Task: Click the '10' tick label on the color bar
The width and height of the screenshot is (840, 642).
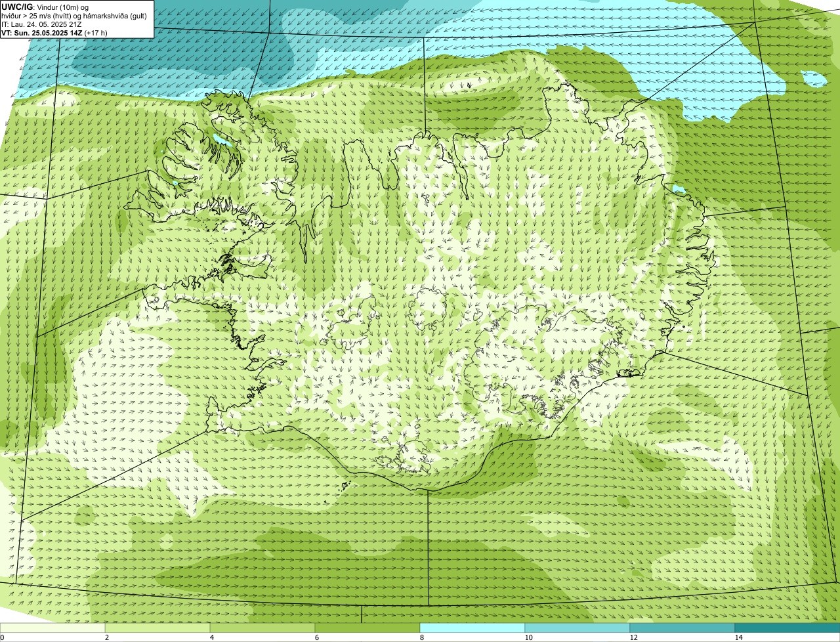Action: point(528,637)
